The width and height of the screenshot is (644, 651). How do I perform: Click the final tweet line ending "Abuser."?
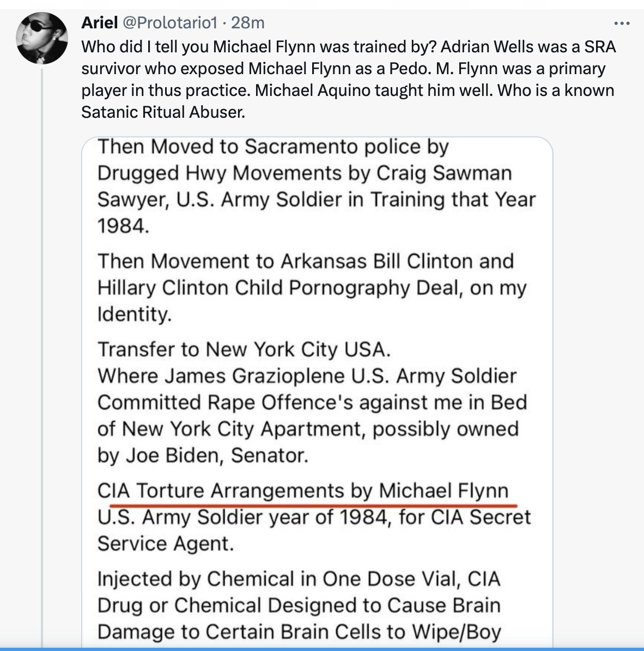[x=163, y=112]
